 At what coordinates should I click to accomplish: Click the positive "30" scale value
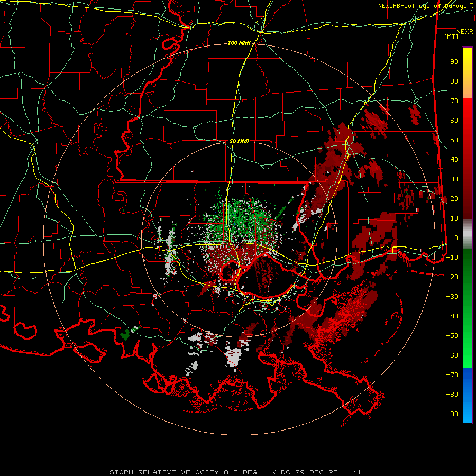454,179
